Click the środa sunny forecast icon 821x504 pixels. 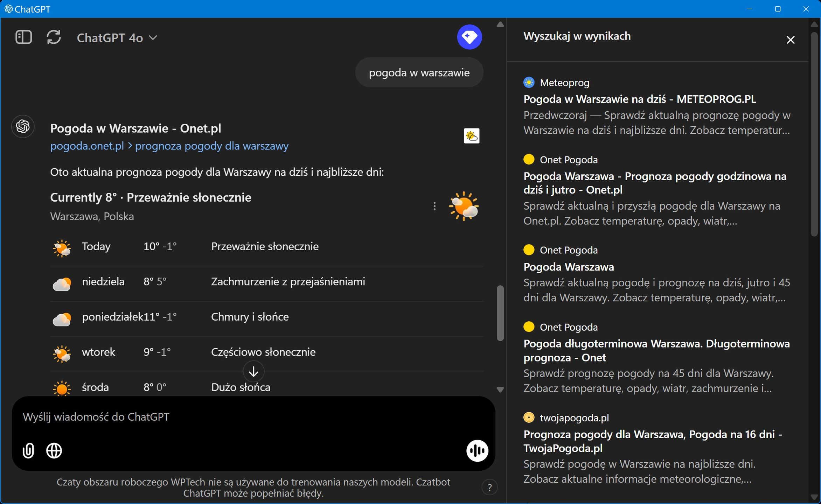(x=62, y=388)
